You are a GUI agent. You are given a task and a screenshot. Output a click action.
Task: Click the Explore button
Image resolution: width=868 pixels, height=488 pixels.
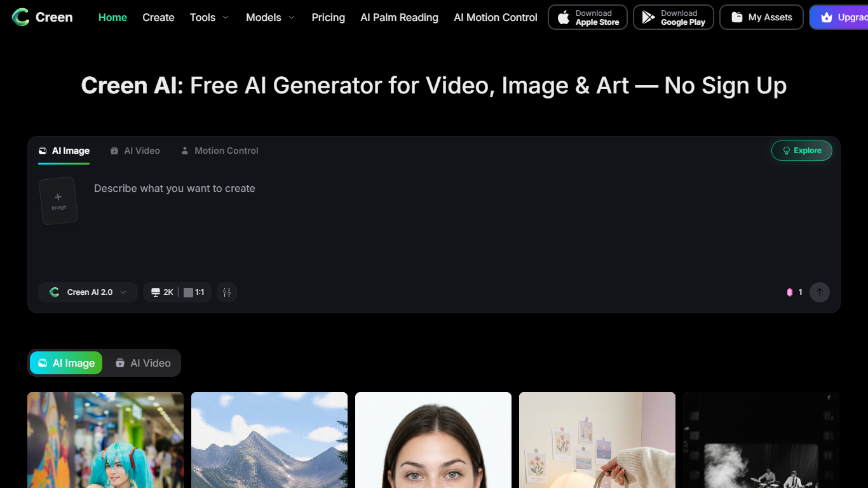coord(801,151)
